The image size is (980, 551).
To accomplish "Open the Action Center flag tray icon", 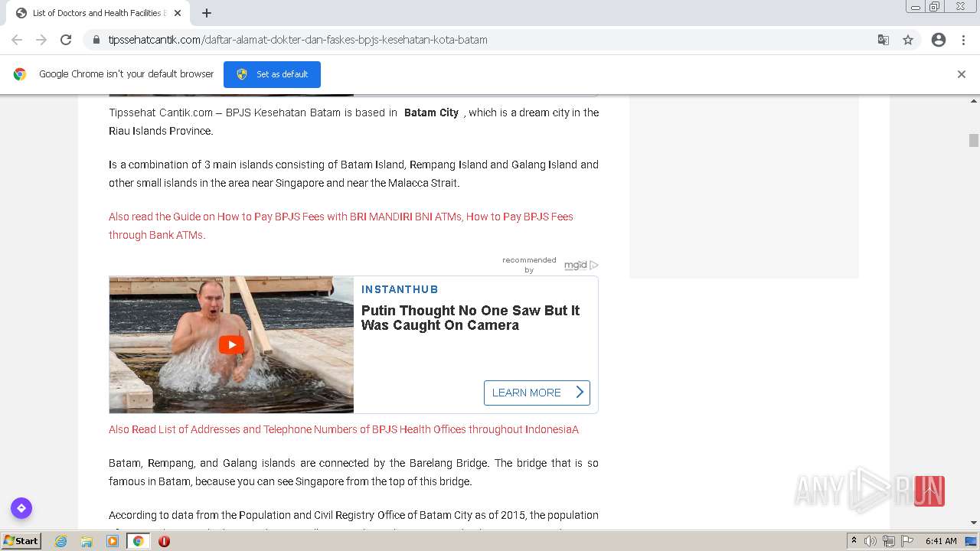I will (907, 541).
